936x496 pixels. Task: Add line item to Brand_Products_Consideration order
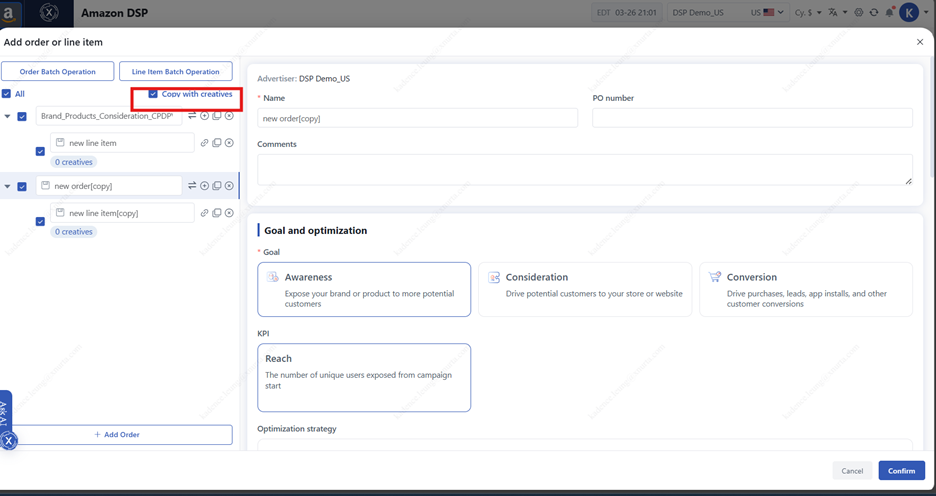[204, 116]
